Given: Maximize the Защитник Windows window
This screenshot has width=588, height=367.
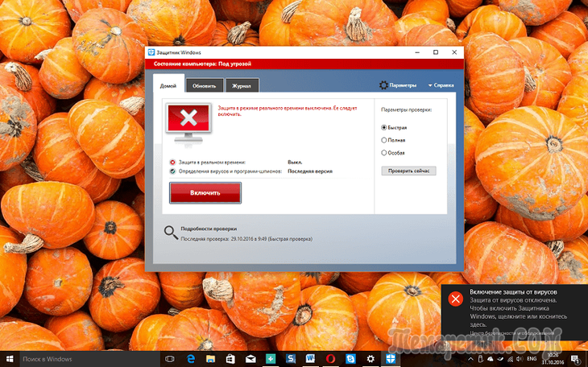Looking at the screenshot, I should pyautogui.click(x=436, y=52).
